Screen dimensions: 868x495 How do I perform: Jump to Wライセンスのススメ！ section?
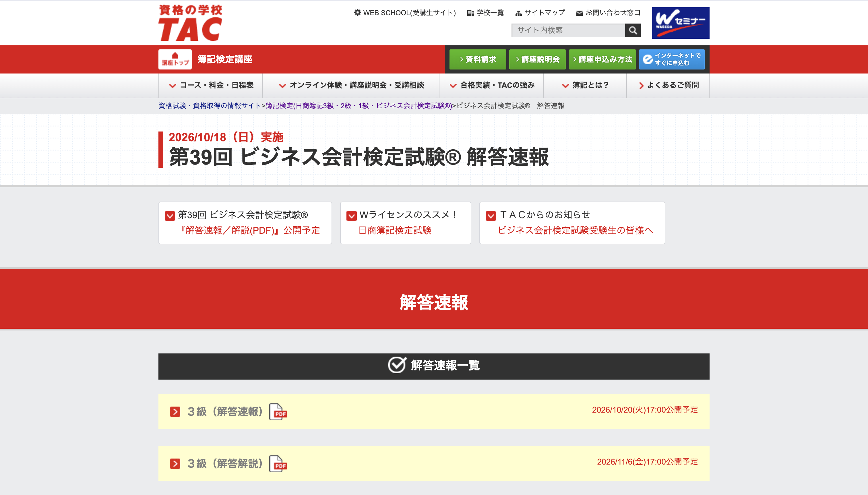[406, 223]
